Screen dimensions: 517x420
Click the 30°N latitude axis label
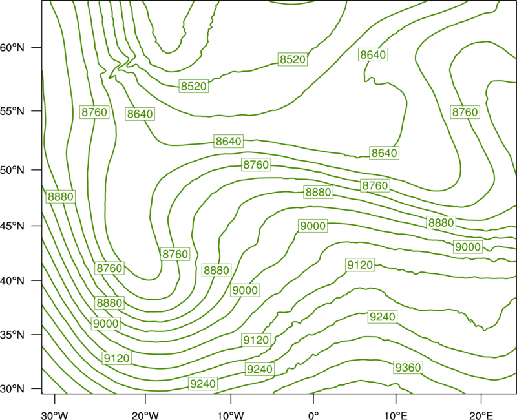[x=12, y=389]
